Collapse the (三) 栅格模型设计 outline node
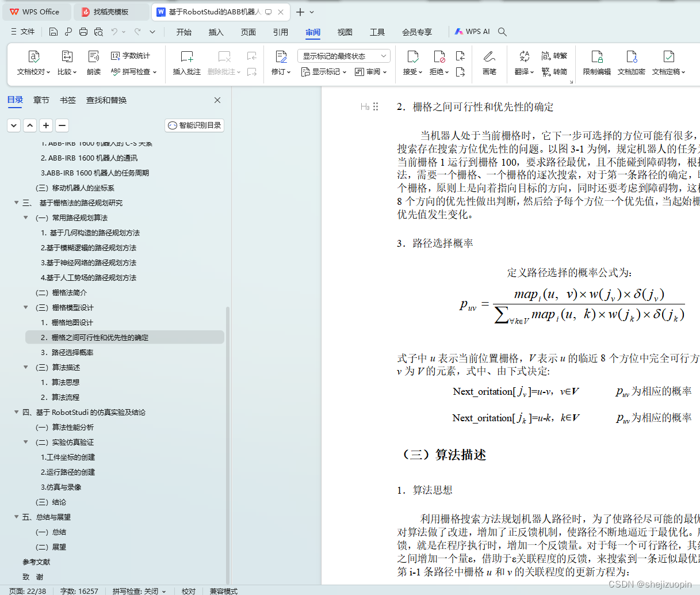Image resolution: width=700 pixels, height=595 pixels. tap(26, 307)
